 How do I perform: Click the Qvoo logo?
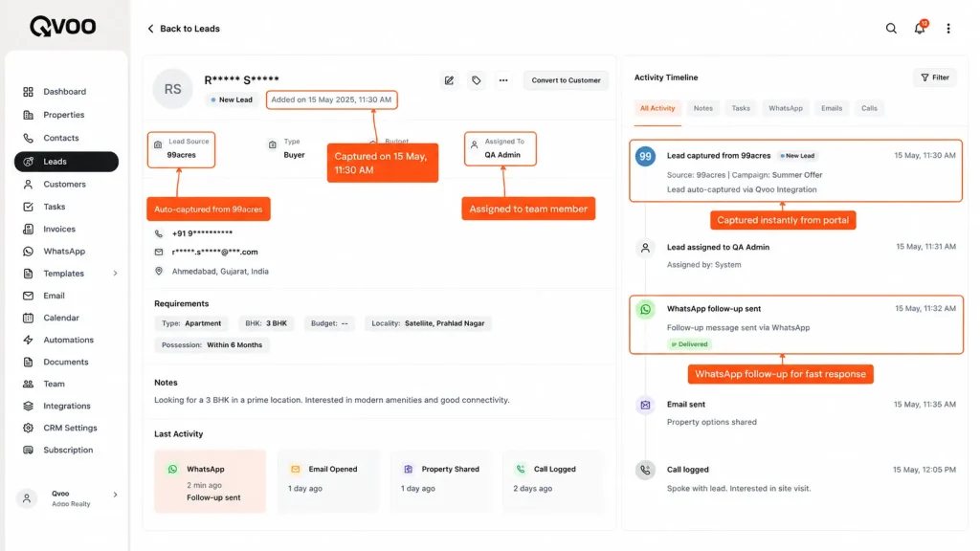coord(63,26)
